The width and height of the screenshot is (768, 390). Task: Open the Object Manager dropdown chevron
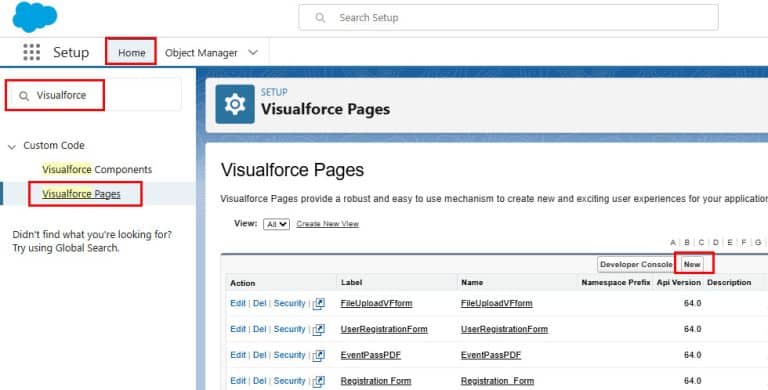tap(253, 52)
